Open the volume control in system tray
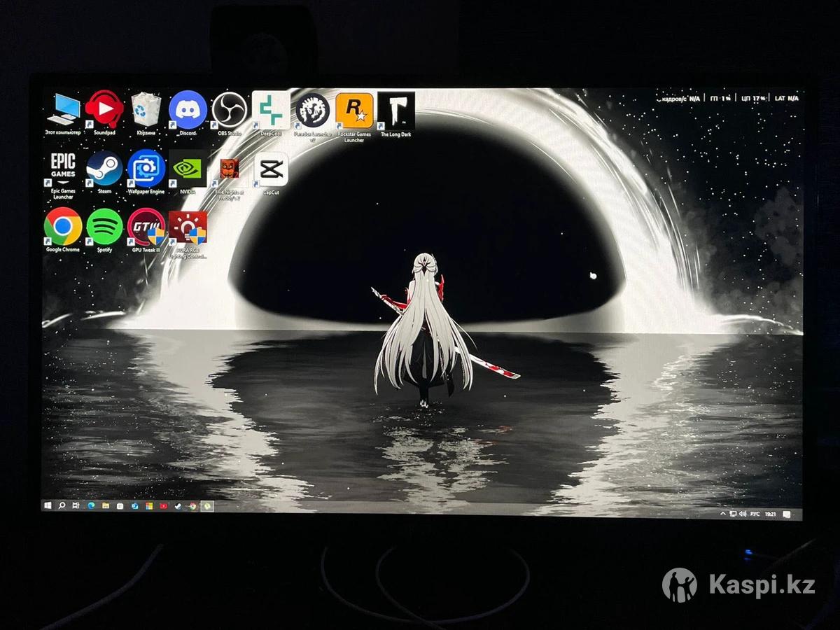840x630 pixels. click(743, 514)
